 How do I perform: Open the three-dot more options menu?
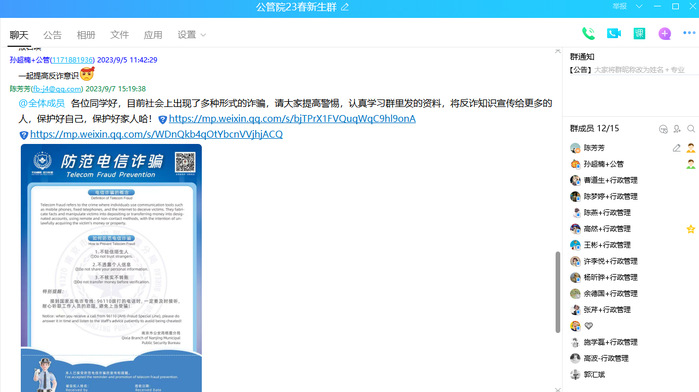click(x=689, y=33)
